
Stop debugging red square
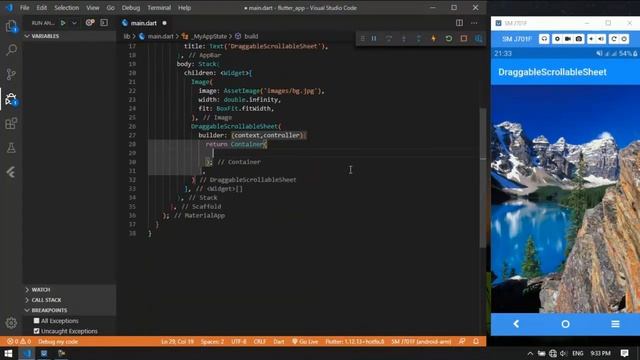(x=464, y=39)
